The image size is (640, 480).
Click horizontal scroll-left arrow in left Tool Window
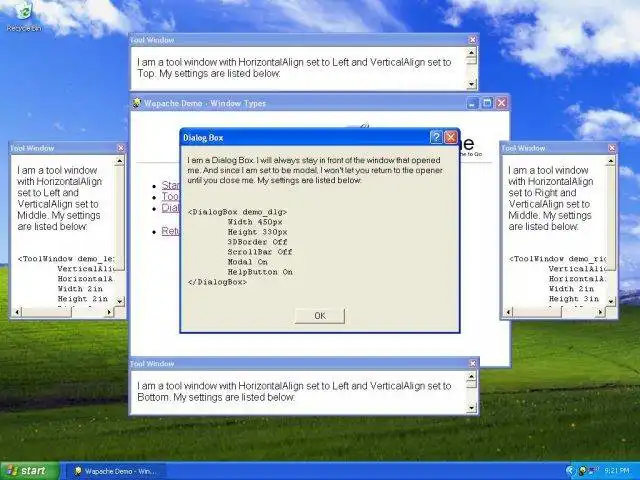tap(17, 312)
